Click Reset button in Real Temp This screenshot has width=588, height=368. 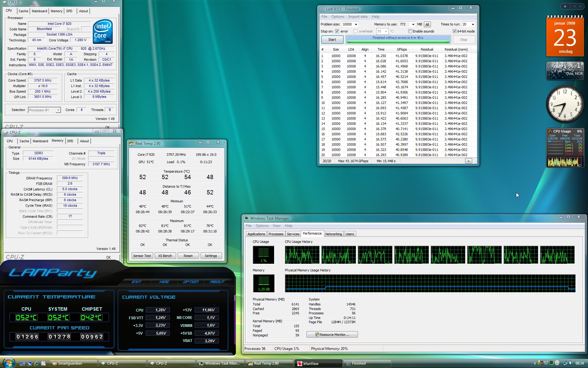click(x=188, y=256)
